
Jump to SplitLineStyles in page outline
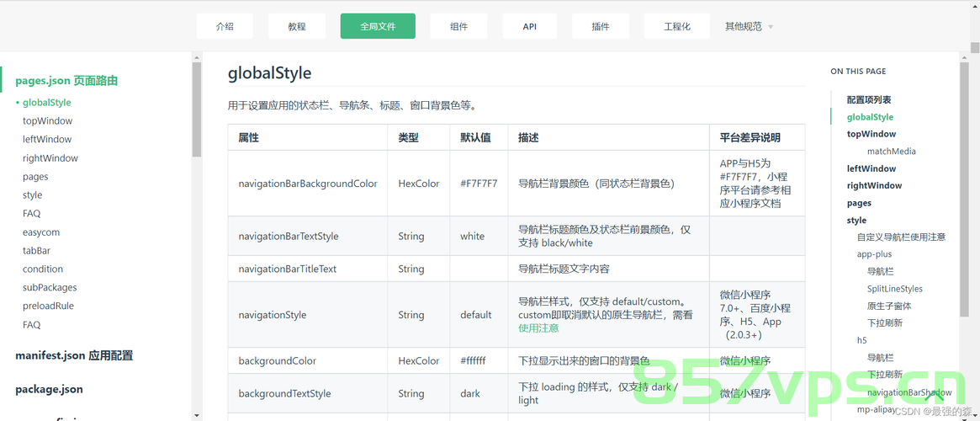click(x=895, y=288)
